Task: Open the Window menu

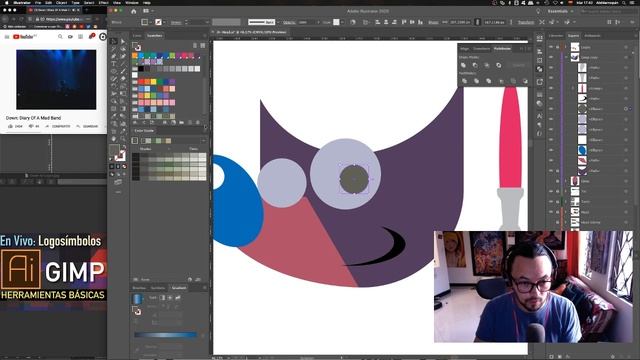Action: point(132,2)
